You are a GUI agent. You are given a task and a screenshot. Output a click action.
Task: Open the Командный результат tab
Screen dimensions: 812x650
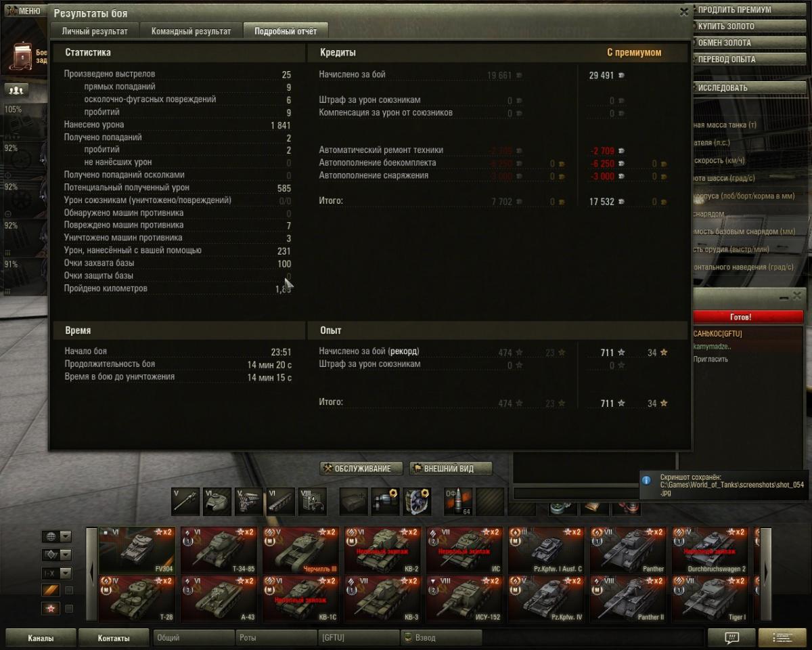(191, 31)
